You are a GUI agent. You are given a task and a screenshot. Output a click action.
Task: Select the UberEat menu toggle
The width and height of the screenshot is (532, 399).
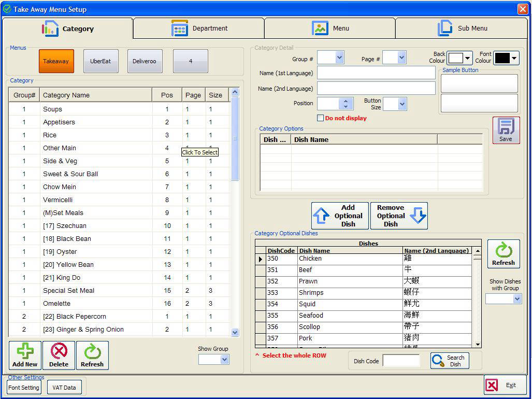(x=100, y=61)
